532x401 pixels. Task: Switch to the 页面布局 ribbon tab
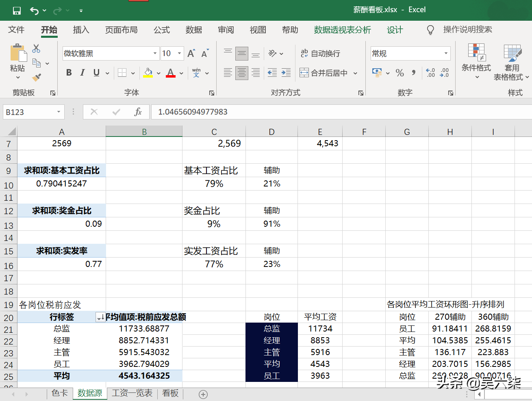tap(121, 30)
